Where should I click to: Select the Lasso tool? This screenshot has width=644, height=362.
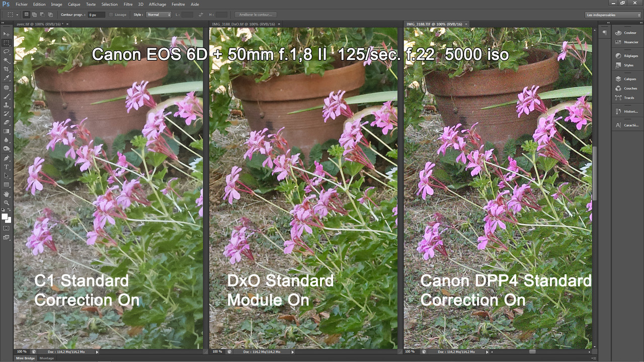click(x=7, y=52)
